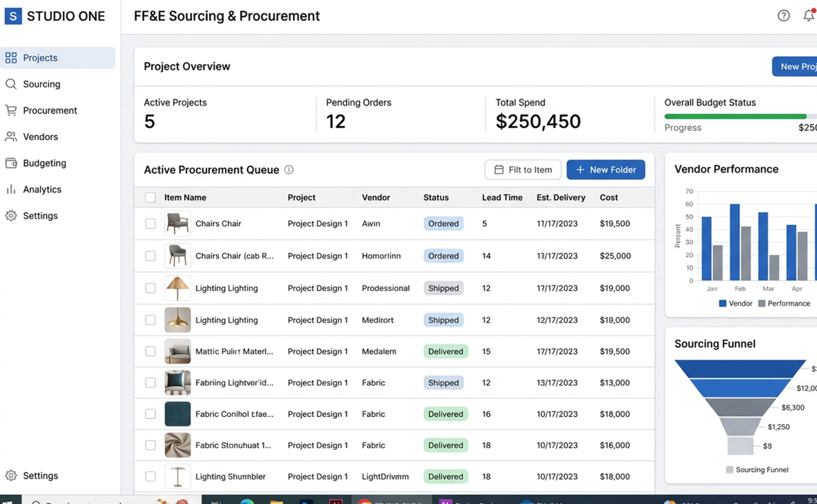The width and height of the screenshot is (817, 504).
Task: Select the Fabric Stonuhuat 1... row checkbox
Action: [150, 445]
